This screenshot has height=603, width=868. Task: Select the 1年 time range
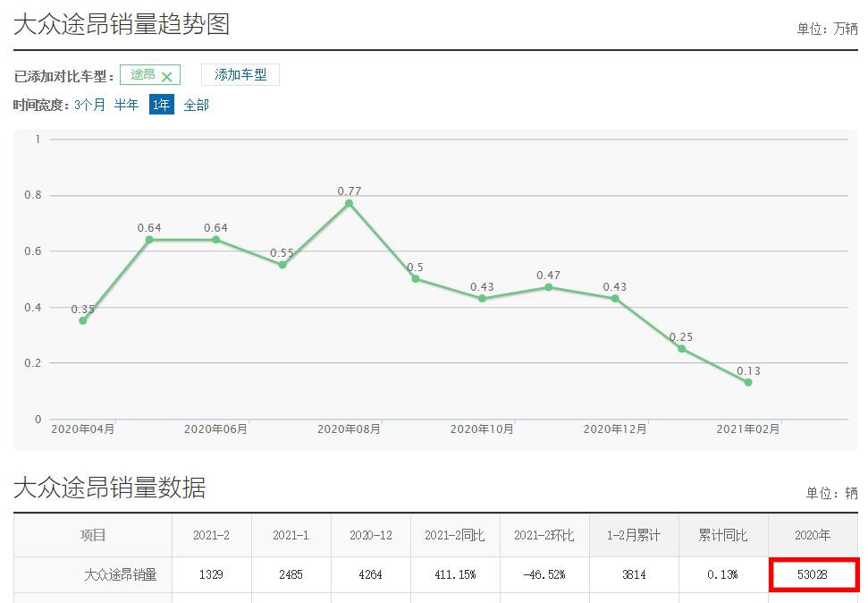click(x=162, y=105)
